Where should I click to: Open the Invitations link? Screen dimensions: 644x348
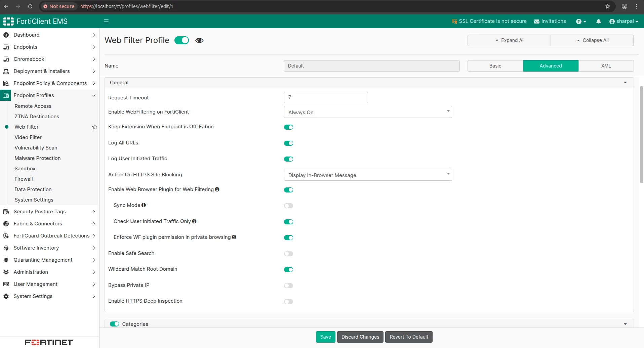pyautogui.click(x=550, y=21)
